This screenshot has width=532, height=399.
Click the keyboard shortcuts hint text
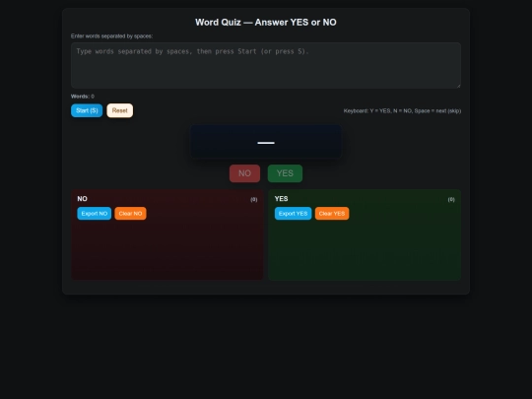tap(402, 111)
